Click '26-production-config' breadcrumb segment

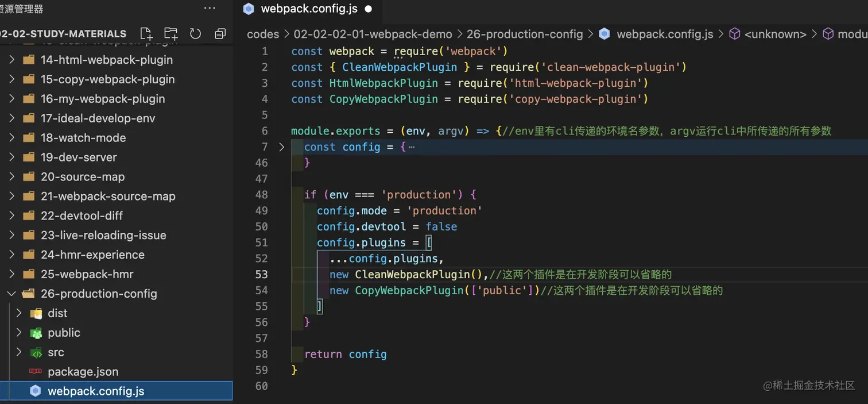[525, 34]
